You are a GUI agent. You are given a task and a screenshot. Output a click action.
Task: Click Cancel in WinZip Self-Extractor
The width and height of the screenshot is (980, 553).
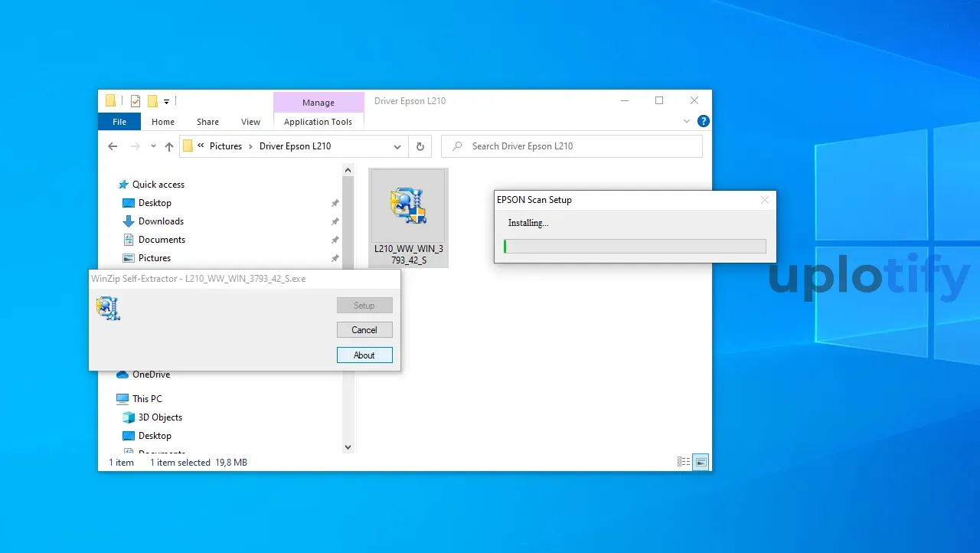click(364, 330)
